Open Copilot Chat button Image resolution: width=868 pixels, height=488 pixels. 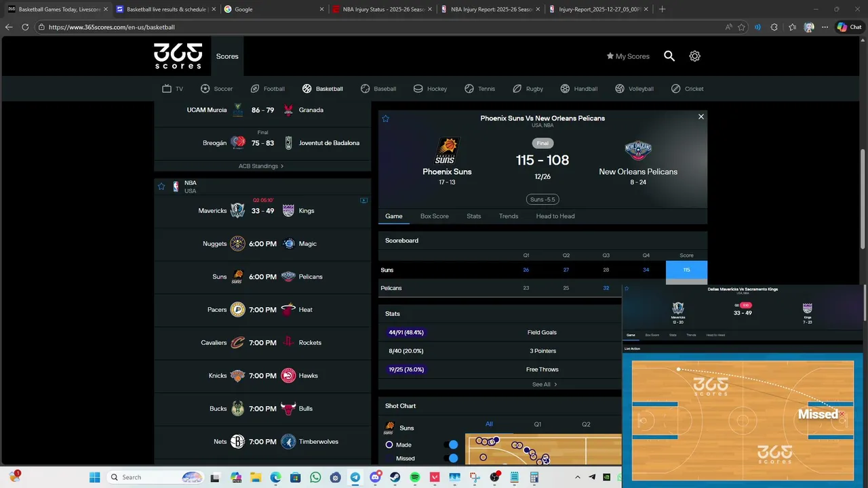click(x=849, y=27)
